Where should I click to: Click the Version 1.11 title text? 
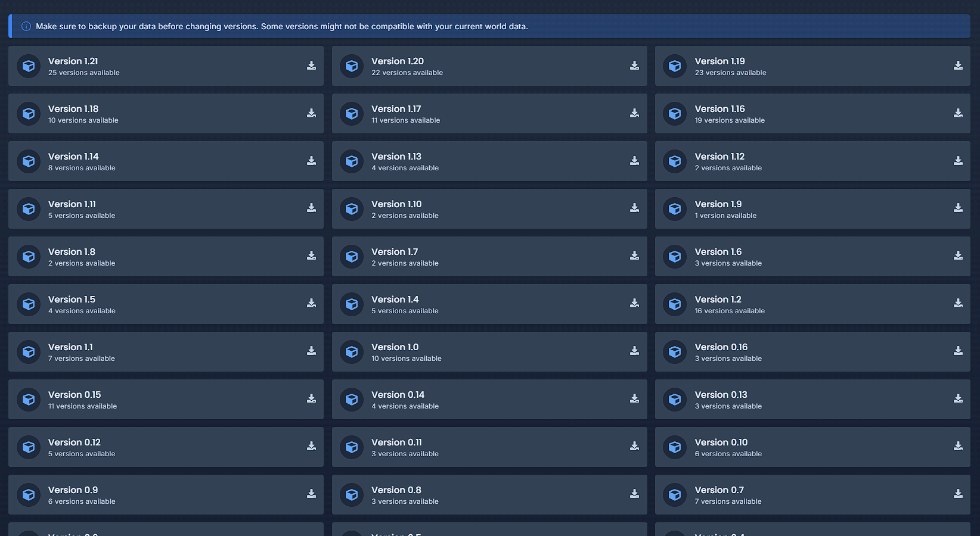[x=72, y=204]
